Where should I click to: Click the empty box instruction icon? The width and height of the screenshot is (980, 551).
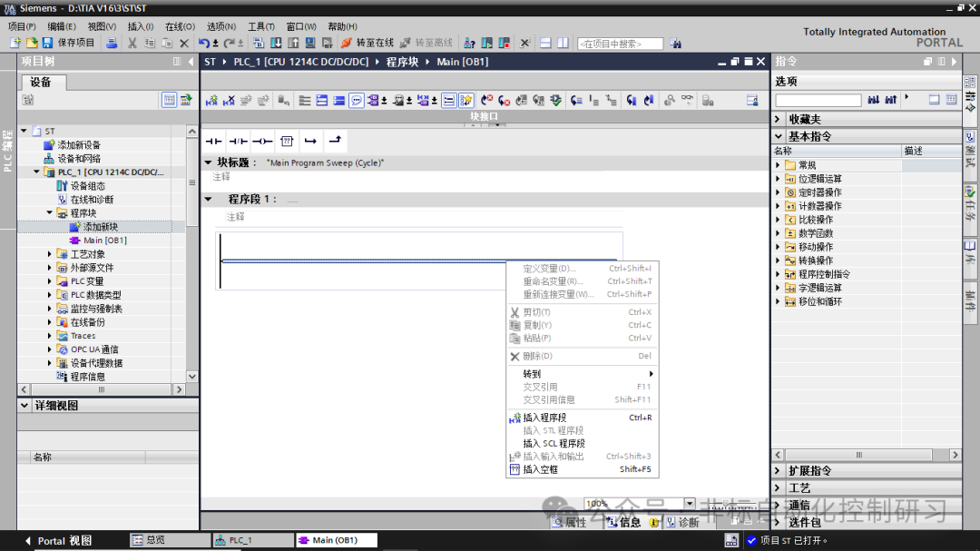(x=288, y=141)
